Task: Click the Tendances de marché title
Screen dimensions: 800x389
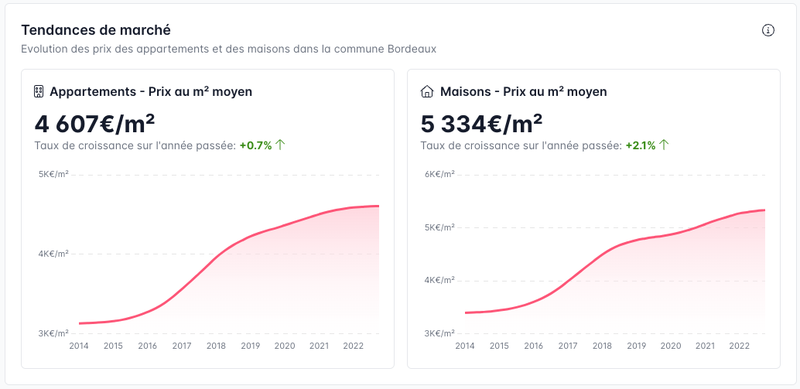Action: click(96, 30)
